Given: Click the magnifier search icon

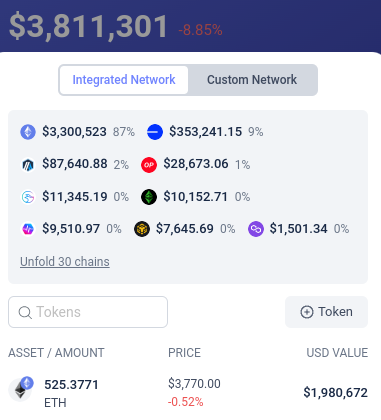Looking at the screenshot, I should pyautogui.click(x=25, y=313).
